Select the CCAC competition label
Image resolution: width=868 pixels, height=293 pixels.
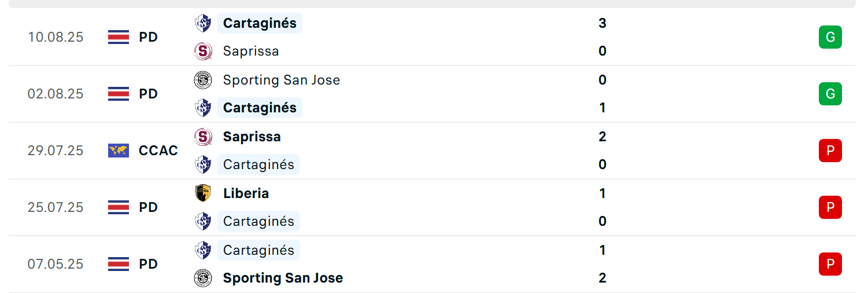tap(158, 151)
